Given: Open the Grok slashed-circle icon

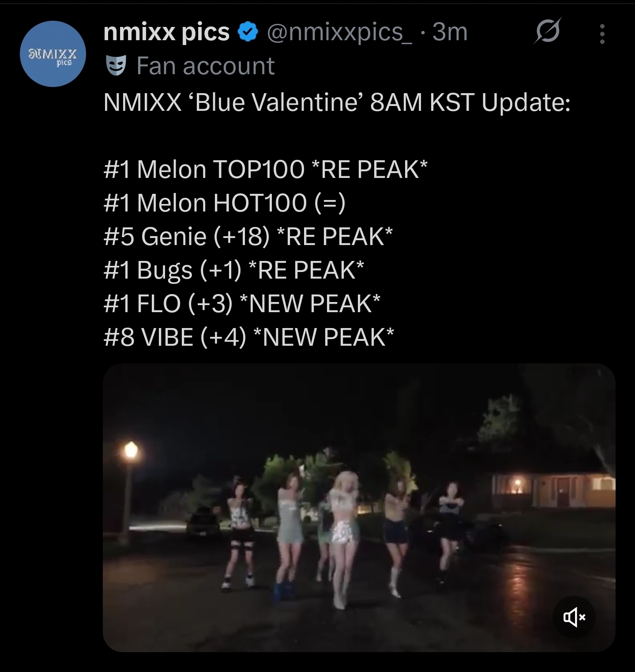Looking at the screenshot, I should 548,31.
